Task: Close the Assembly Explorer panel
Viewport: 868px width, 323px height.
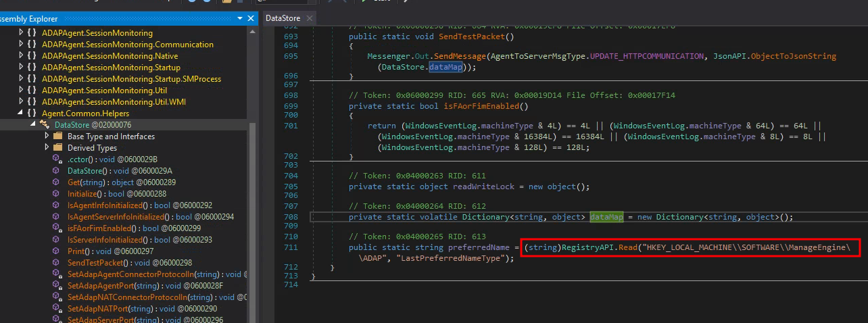Action: coord(251,19)
